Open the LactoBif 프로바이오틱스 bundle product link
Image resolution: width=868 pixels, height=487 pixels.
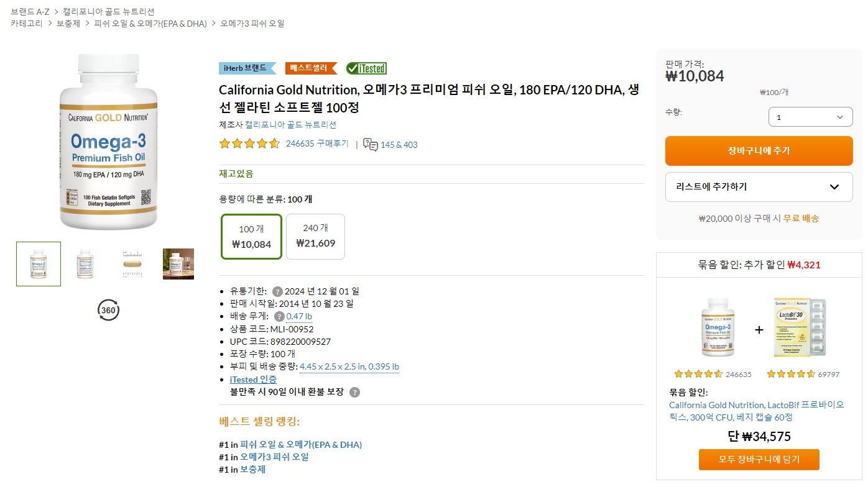[x=757, y=411]
